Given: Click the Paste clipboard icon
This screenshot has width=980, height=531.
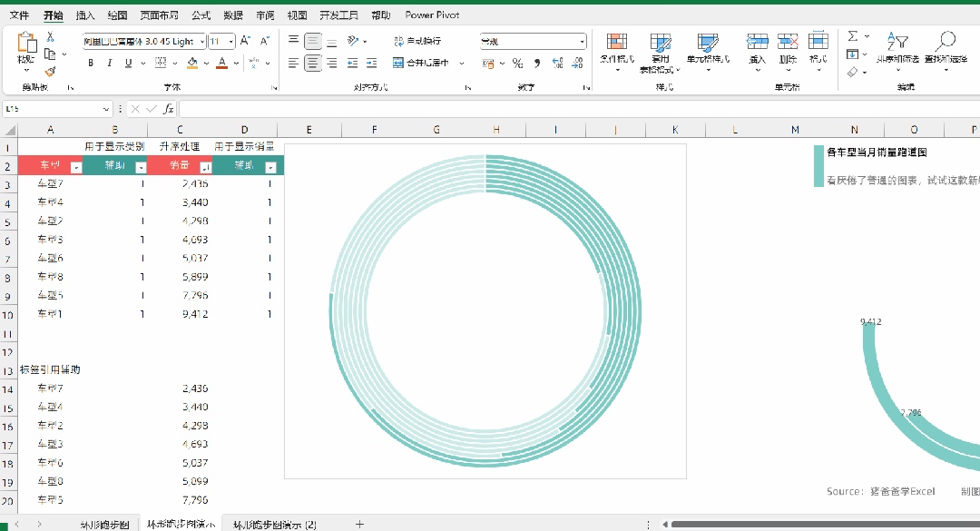Looking at the screenshot, I should tap(26, 43).
